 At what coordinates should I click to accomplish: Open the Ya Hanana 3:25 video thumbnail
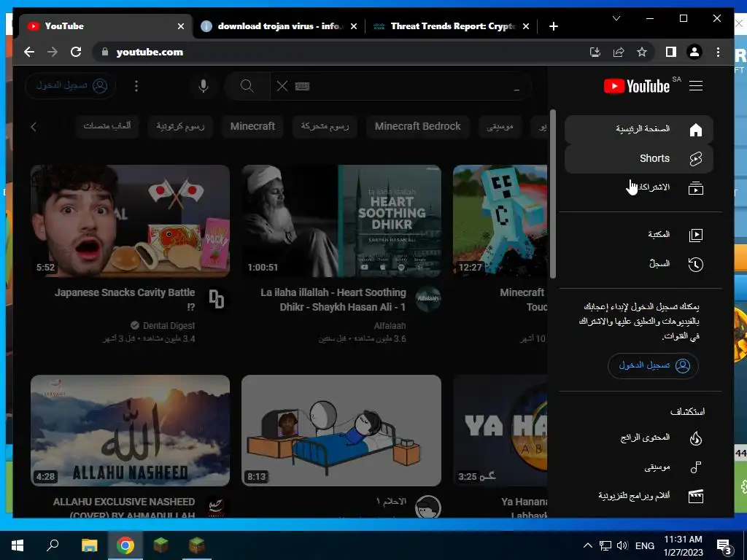500,430
